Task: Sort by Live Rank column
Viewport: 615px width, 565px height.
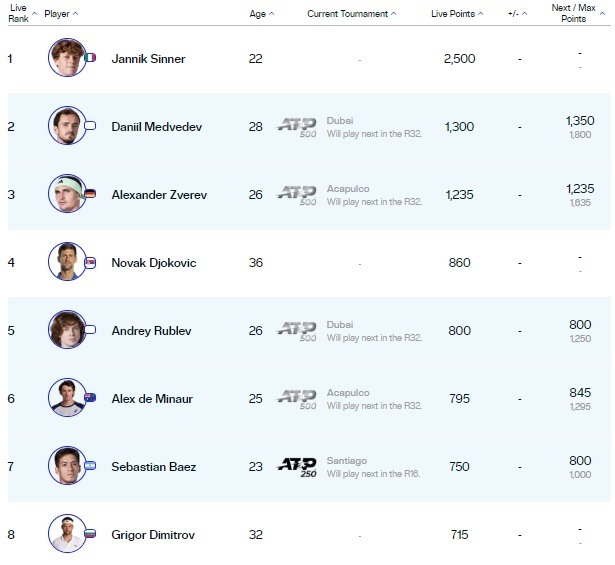Action: point(18,14)
